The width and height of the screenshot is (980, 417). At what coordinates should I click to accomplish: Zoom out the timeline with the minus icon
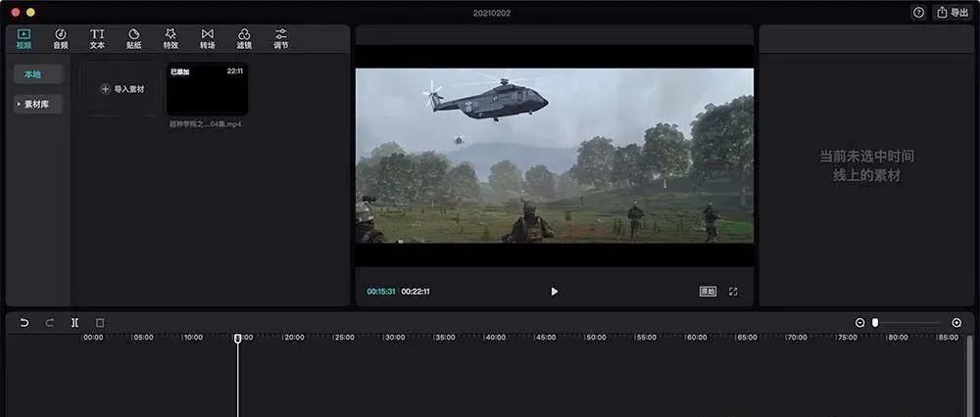click(860, 323)
